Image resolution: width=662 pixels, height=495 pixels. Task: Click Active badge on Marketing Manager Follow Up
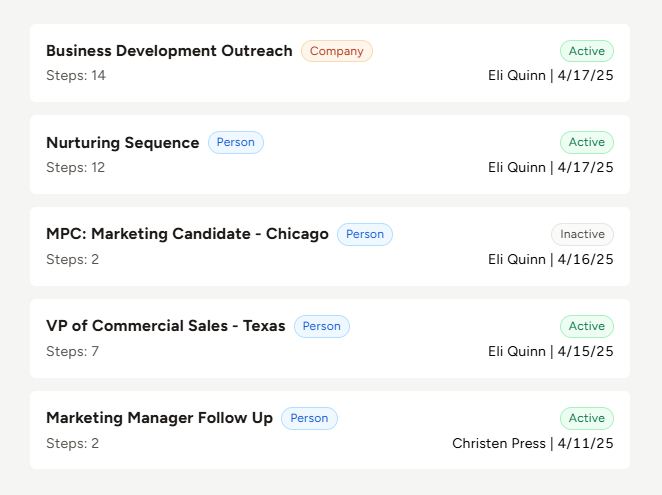pos(587,418)
